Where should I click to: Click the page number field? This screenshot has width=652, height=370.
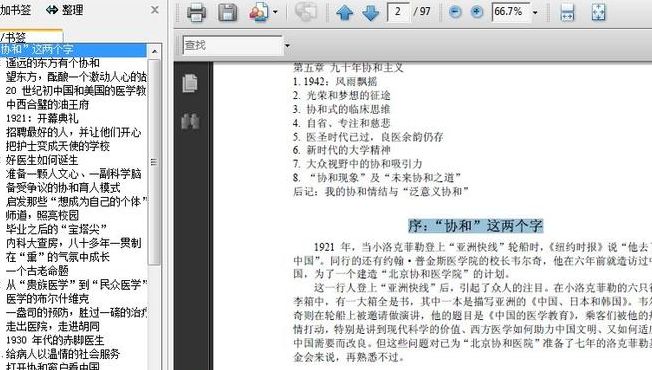click(398, 12)
